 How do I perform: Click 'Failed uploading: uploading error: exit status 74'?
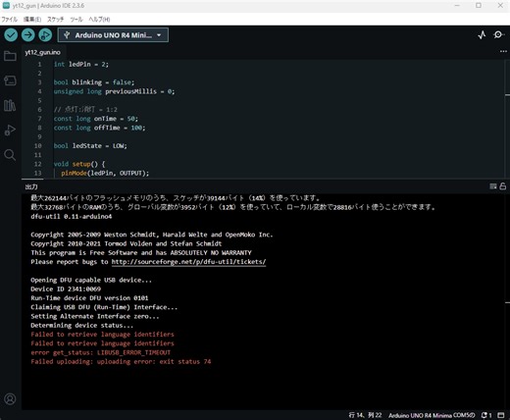121,362
